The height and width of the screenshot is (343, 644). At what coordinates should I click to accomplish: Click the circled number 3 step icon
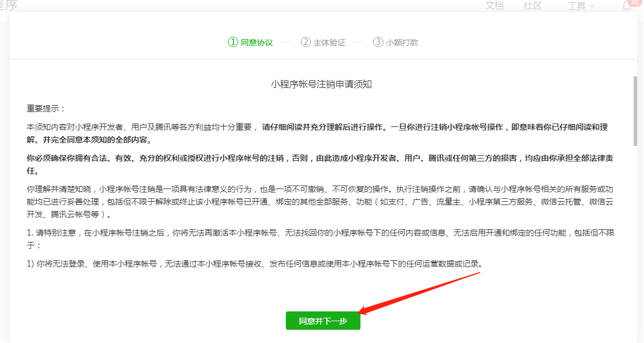tap(378, 42)
